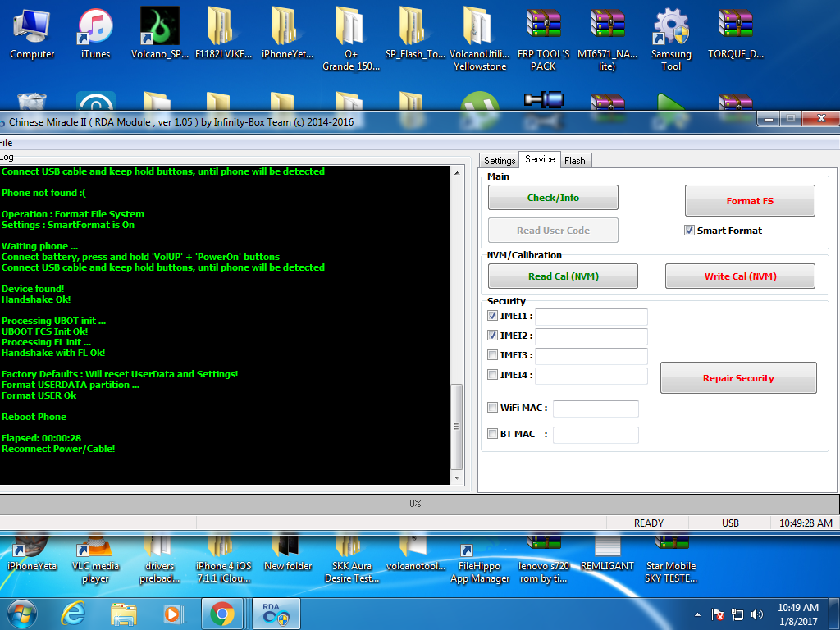Open the File menu

(5, 143)
